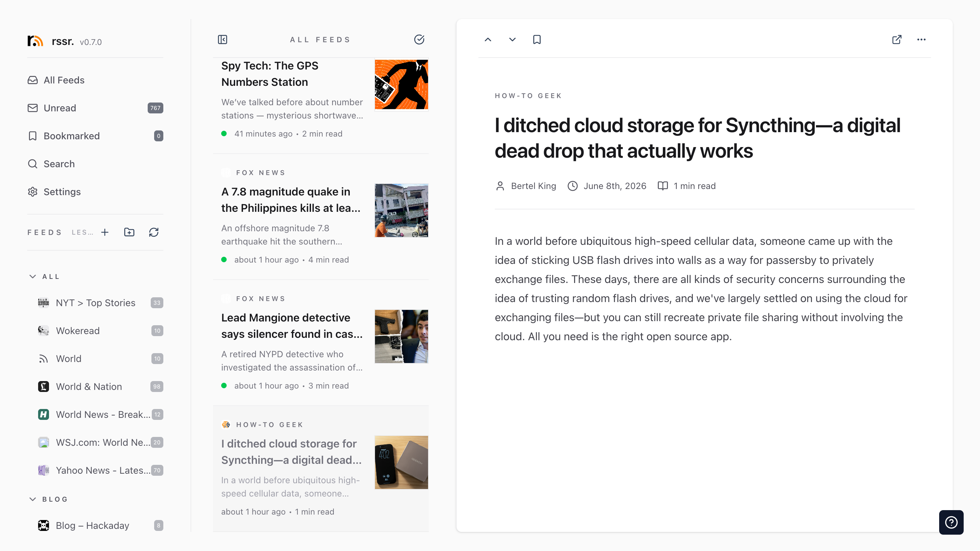Screen dimensions: 980x551
Task: Click the ALL FEEDS list header
Action: point(320,40)
